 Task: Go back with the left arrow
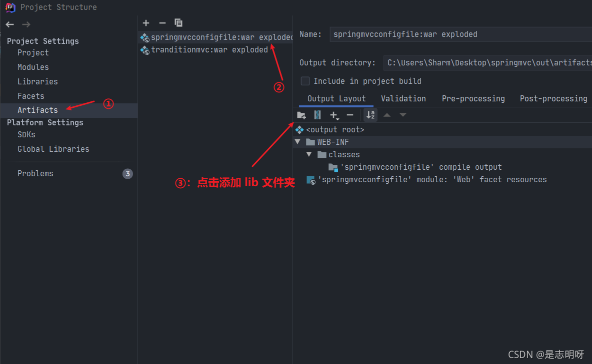coord(10,24)
